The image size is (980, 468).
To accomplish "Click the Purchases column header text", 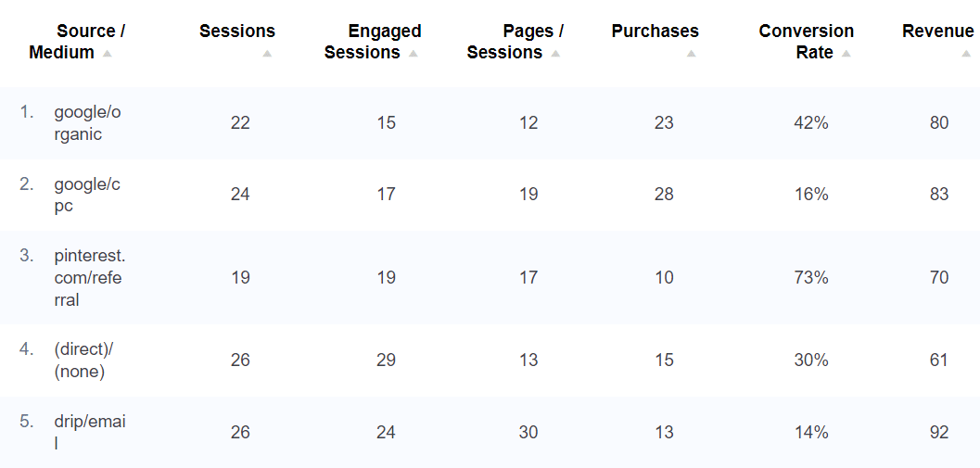I will 655,32.
